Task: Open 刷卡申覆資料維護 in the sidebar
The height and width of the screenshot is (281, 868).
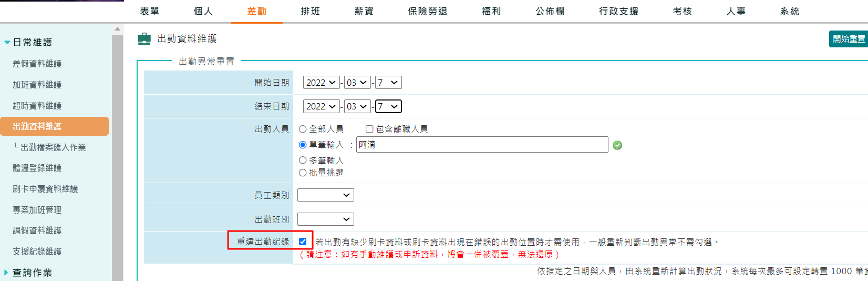Action: coord(45,189)
